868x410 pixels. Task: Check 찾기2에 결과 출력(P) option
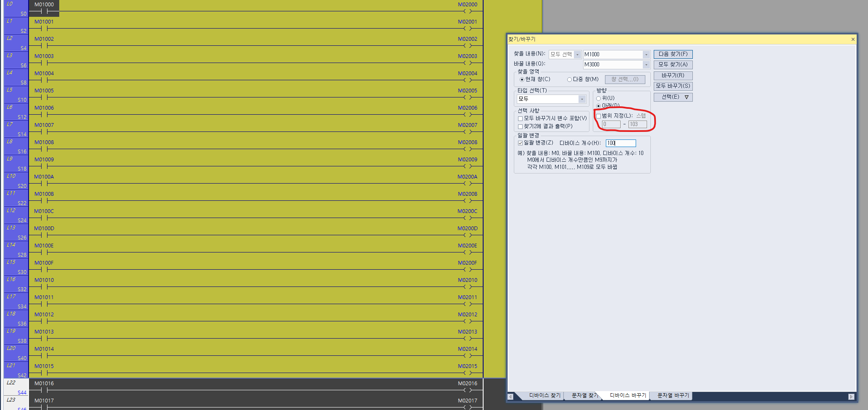521,126
